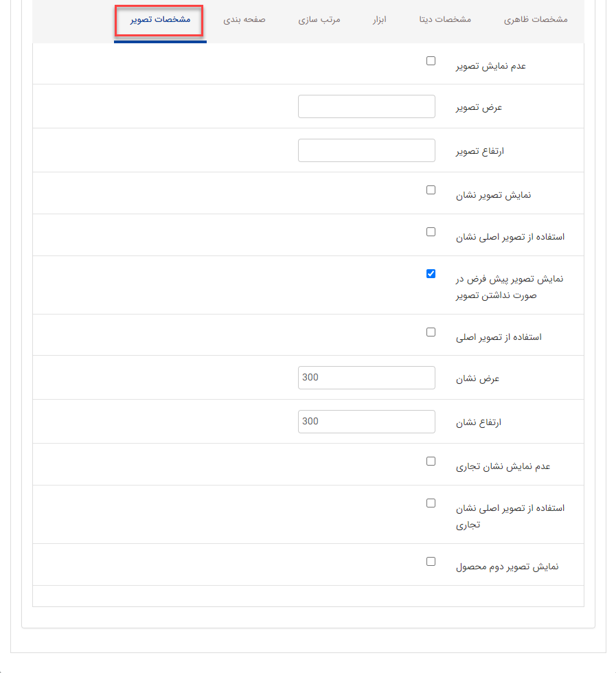The height and width of the screenshot is (673, 616).
Task: Click inside the عرض تصویر input field
Action: (x=366, y=106)
